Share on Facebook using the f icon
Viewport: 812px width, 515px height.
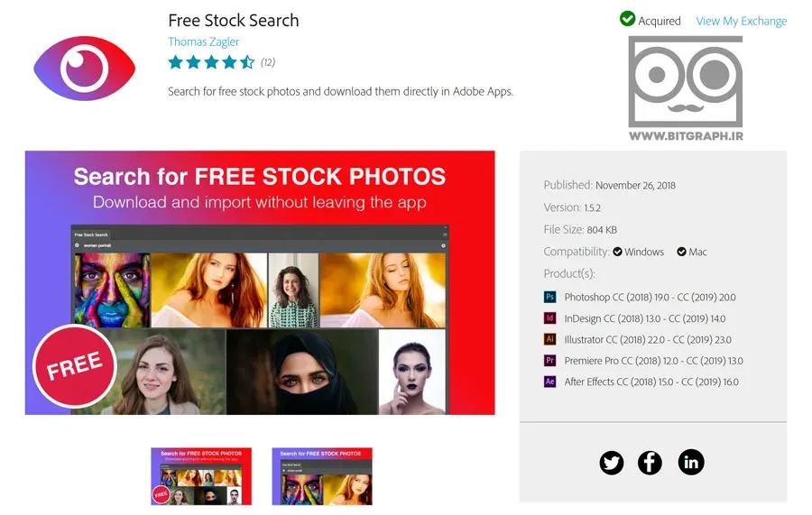pos(650,462)
